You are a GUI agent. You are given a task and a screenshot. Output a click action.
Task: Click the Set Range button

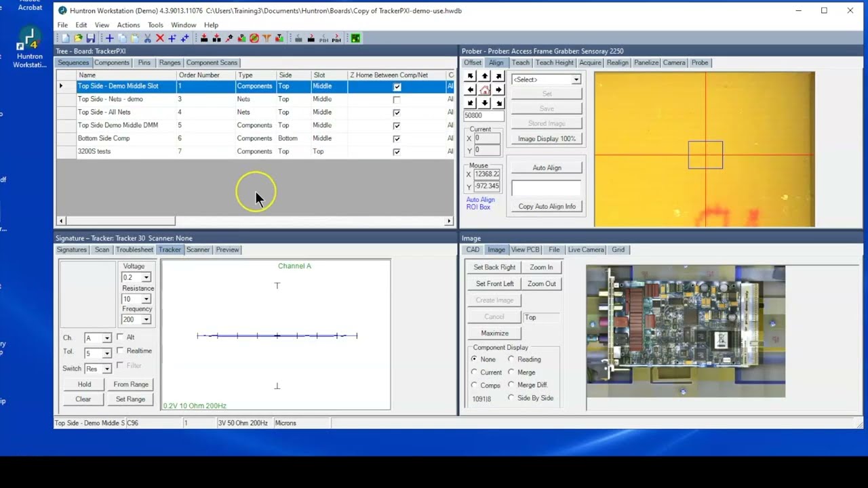click(130, 399)
